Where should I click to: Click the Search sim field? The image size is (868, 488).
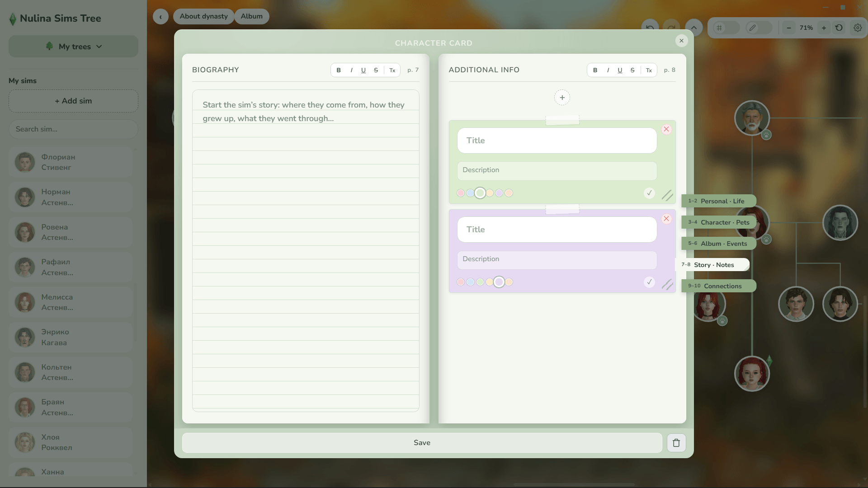tap(73, 129)
